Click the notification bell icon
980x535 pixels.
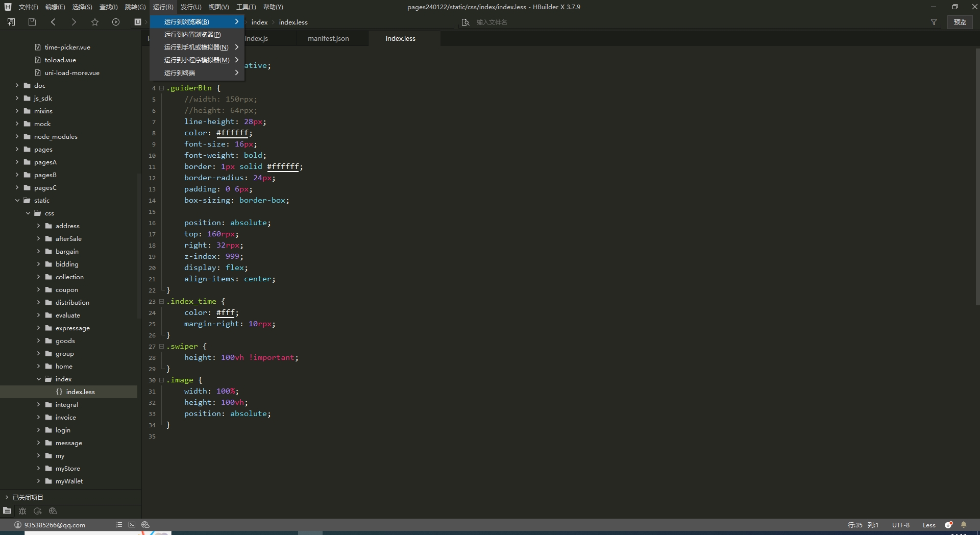tap(964, 525)
